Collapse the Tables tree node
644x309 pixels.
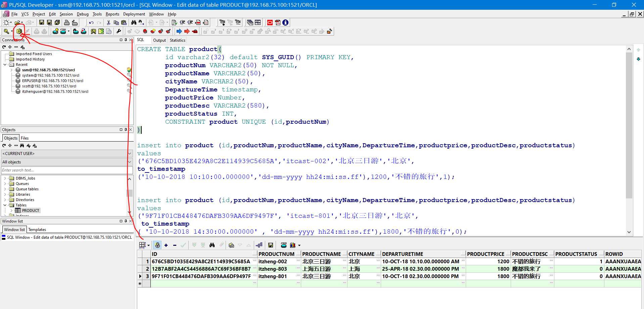tap(5, 205)
